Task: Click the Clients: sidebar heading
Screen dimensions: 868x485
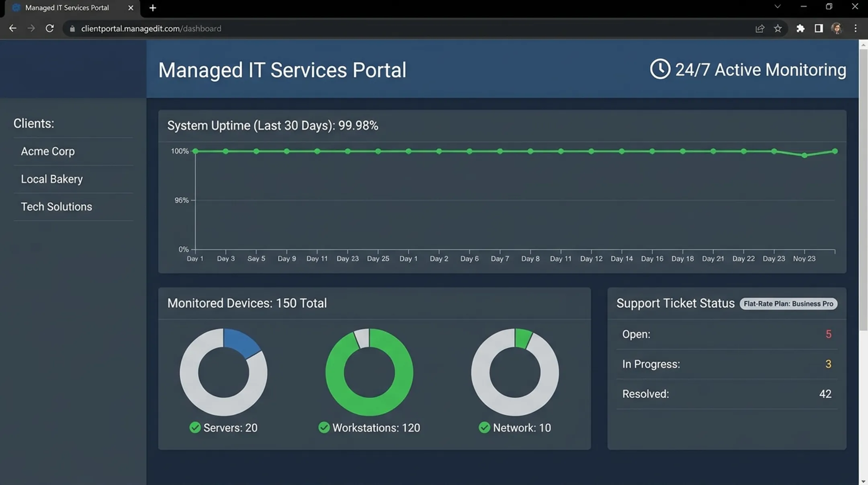Action: click(x=34, y=123)
